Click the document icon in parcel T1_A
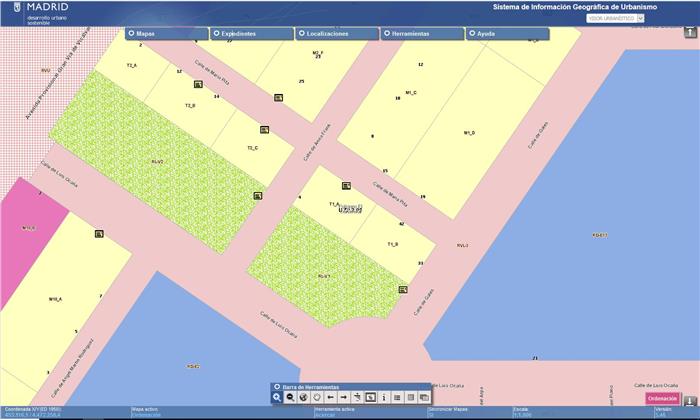 pos(346,186)
